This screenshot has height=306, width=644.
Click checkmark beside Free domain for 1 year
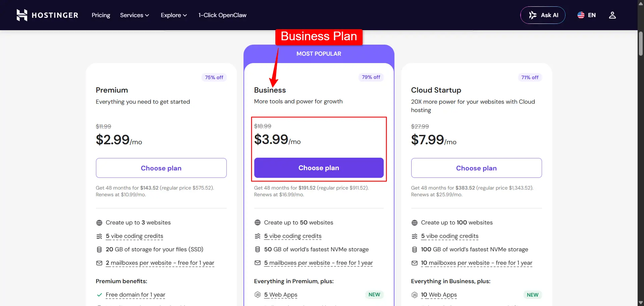99,295
